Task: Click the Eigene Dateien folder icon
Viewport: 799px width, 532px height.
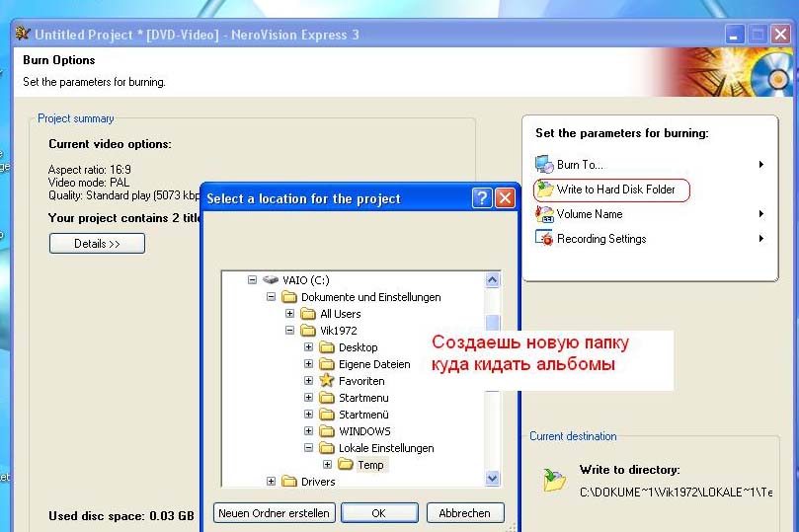Action: pos(327,364)
